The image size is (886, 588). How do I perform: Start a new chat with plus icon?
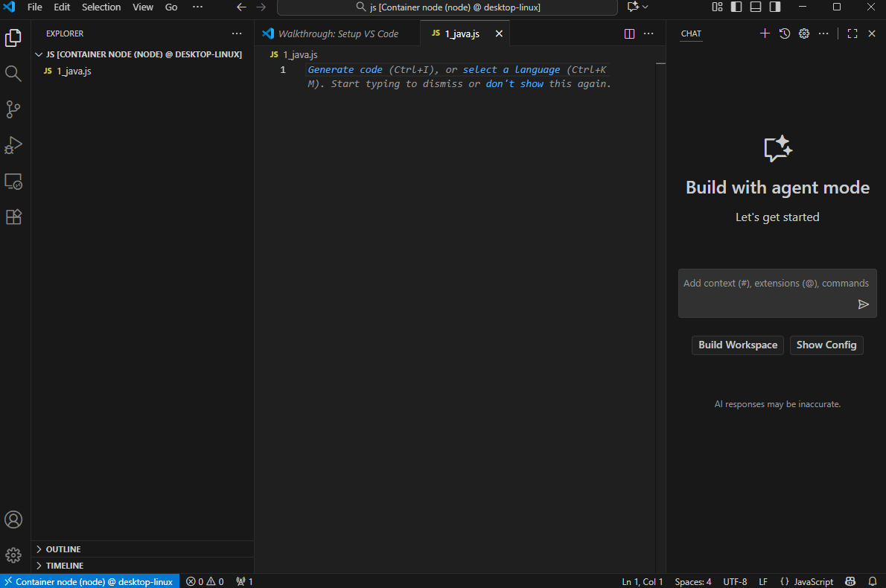pos(765,33)
